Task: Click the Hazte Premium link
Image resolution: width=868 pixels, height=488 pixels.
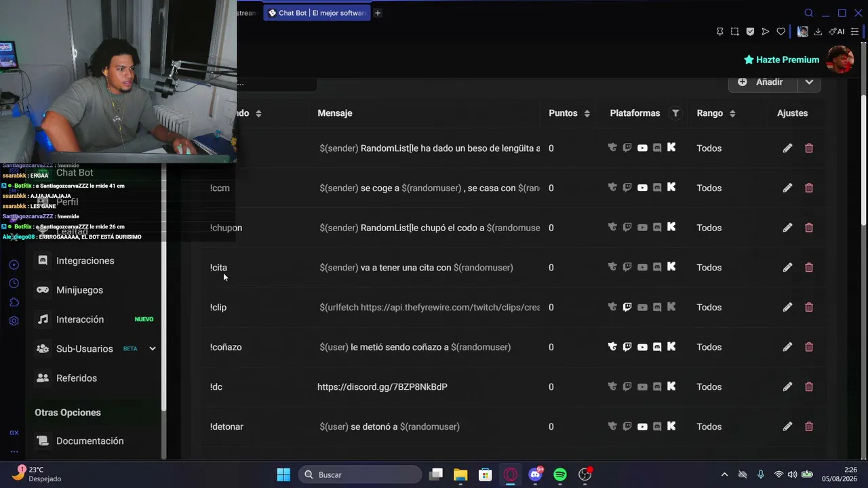Action: click(781, 60)
